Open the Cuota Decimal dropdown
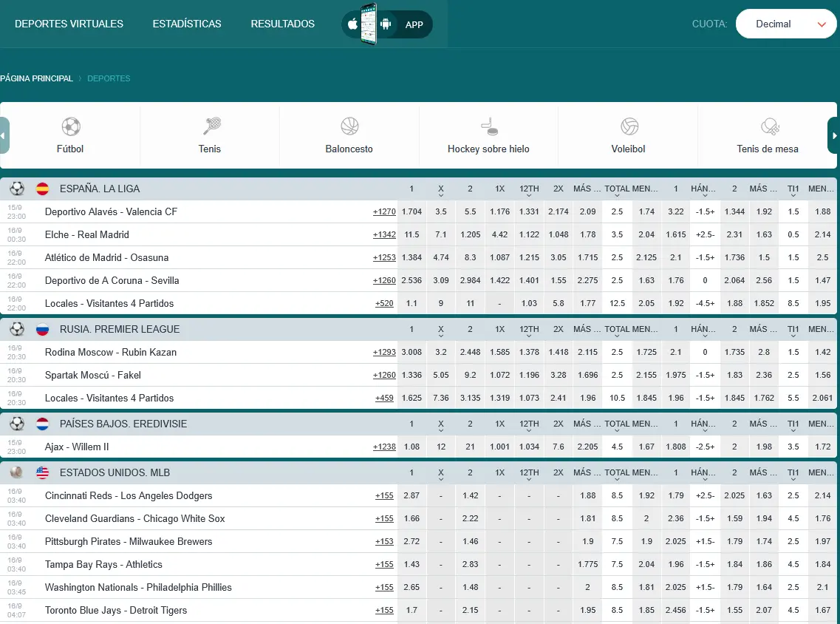Screen dimensions: 840x624 point(786,24)
